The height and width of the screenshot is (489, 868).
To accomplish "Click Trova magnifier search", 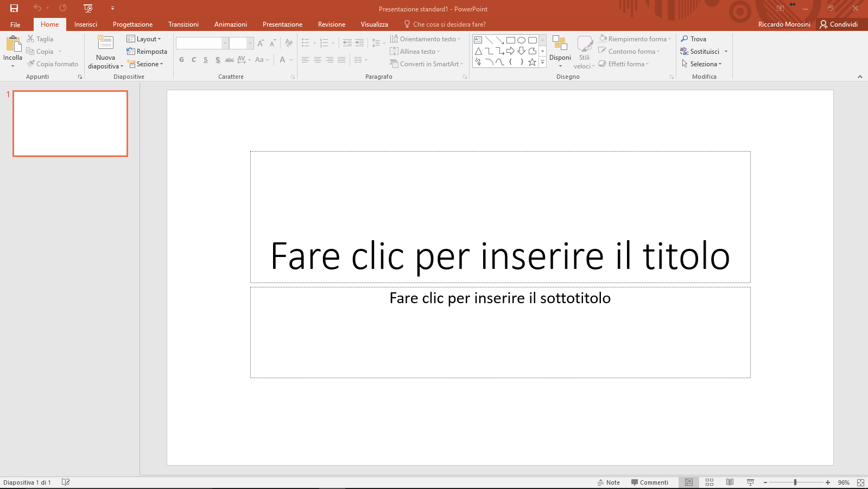I will click(693, 39).
